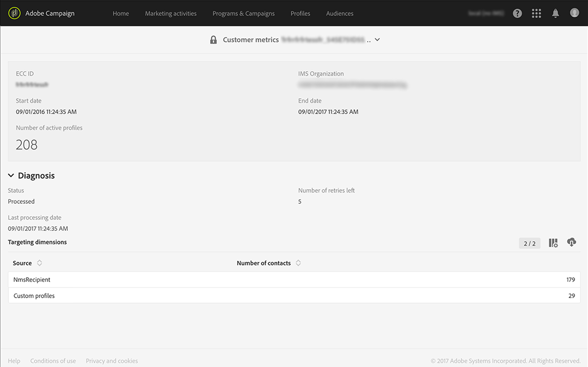
Task: Open the Help question mark icon
Action: coord(517,14)
